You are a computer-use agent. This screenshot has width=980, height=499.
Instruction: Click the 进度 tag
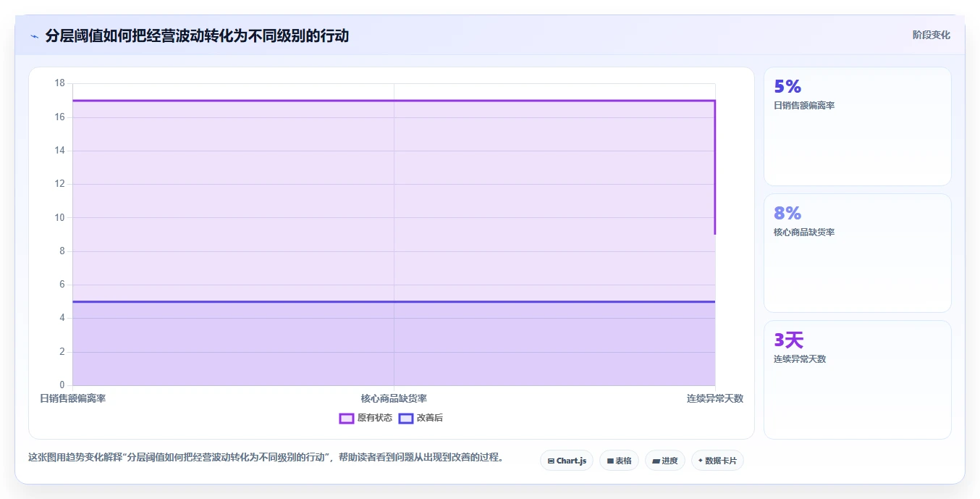[665, 461]
